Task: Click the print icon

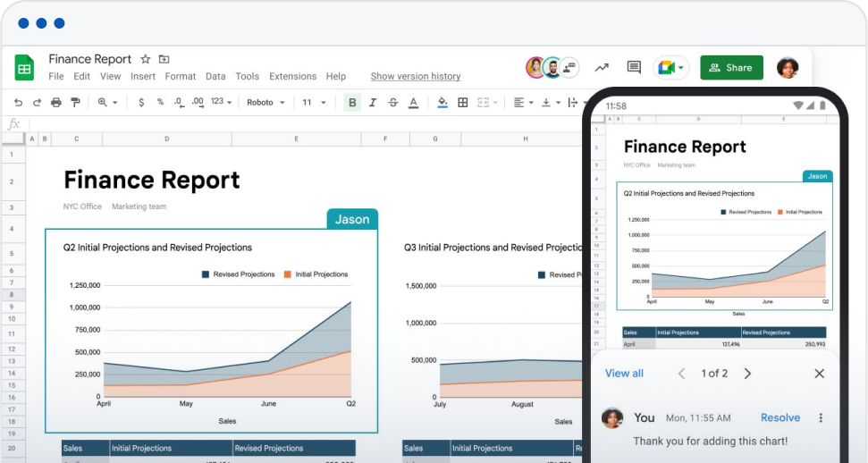Action: 56,103
